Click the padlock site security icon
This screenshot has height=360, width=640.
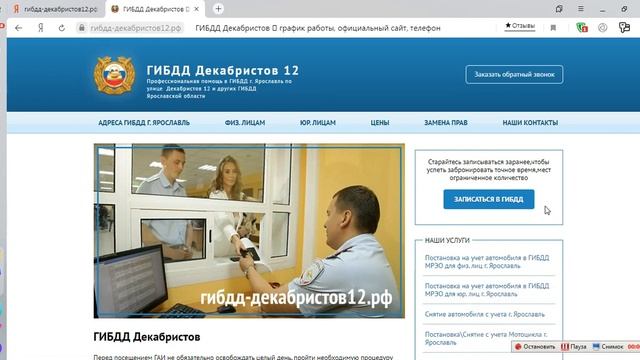pyautogui.click(x=82, y=28)
